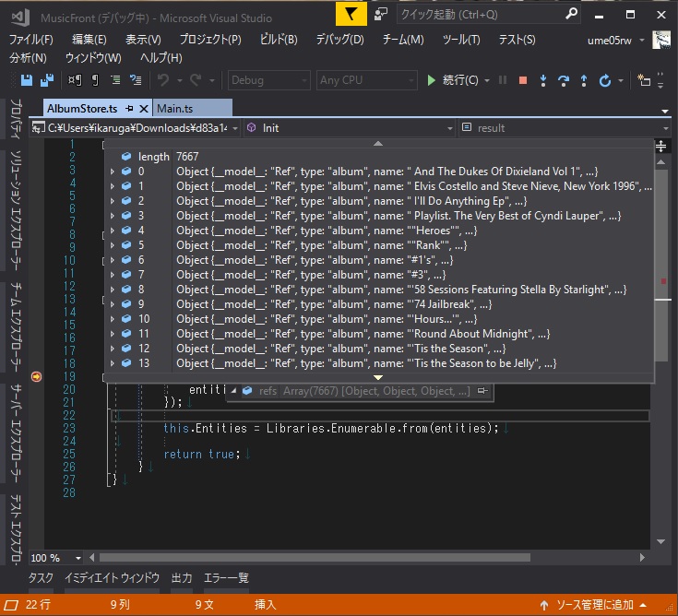Viewport: 678px width, 616px height.
Task: Expand array item 13 in datatip
Action: click(x=112, y=363)
